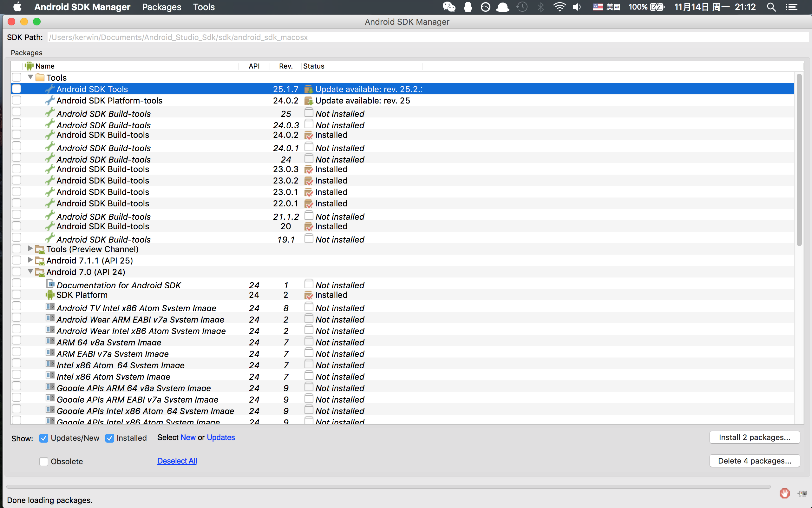
Task: Select the Build-tools 22.0.1 row
Action: click(403, 204)
